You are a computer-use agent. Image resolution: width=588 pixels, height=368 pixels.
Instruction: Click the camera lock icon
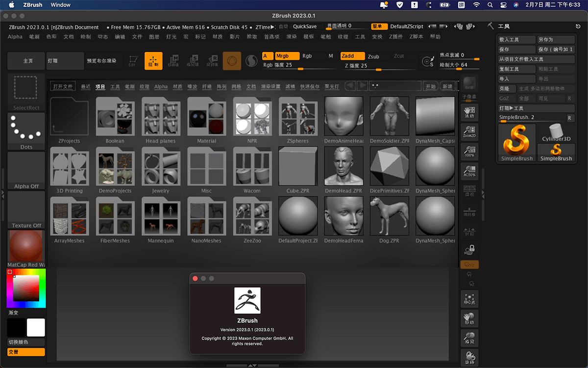[x=469, y=249]
